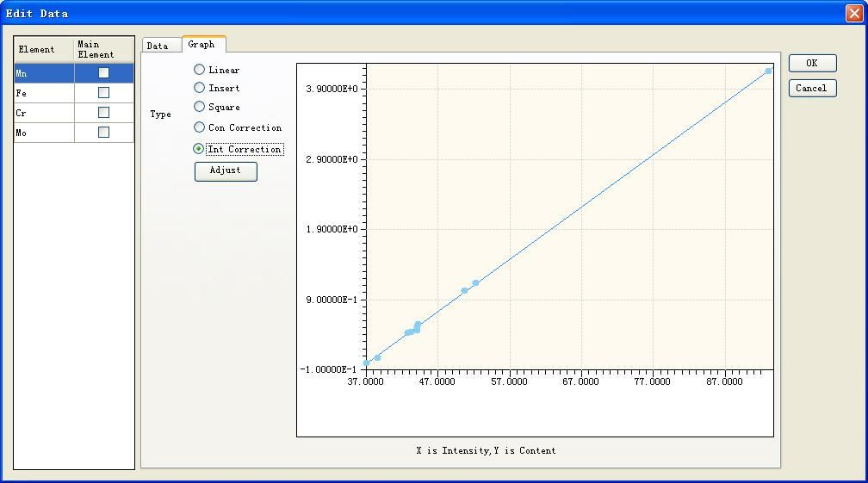Close the Edit Data dialog
868x483 pixels.
pyautogui.click(x=854, y=13)
